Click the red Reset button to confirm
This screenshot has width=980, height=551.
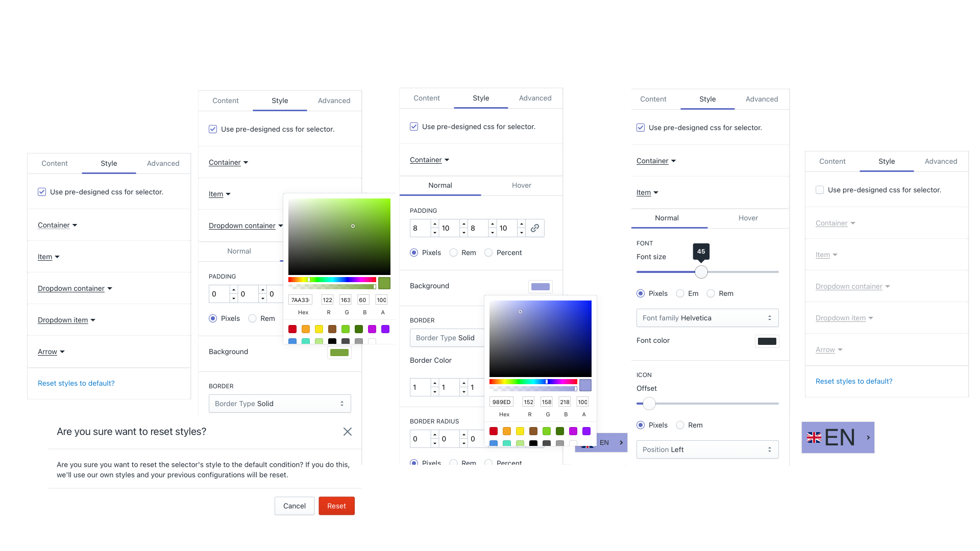pos(336,506)
